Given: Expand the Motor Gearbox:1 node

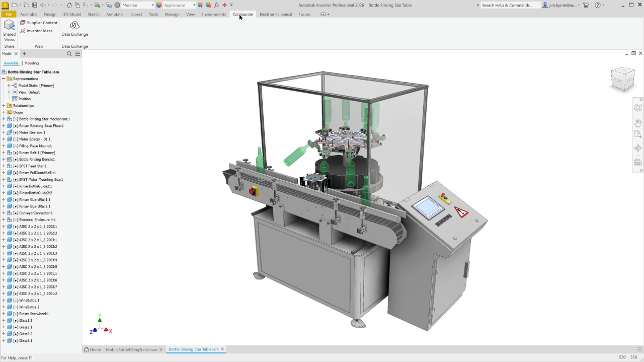Looking at the screenshot, I should pyautogui.click(x=4, y=132).
